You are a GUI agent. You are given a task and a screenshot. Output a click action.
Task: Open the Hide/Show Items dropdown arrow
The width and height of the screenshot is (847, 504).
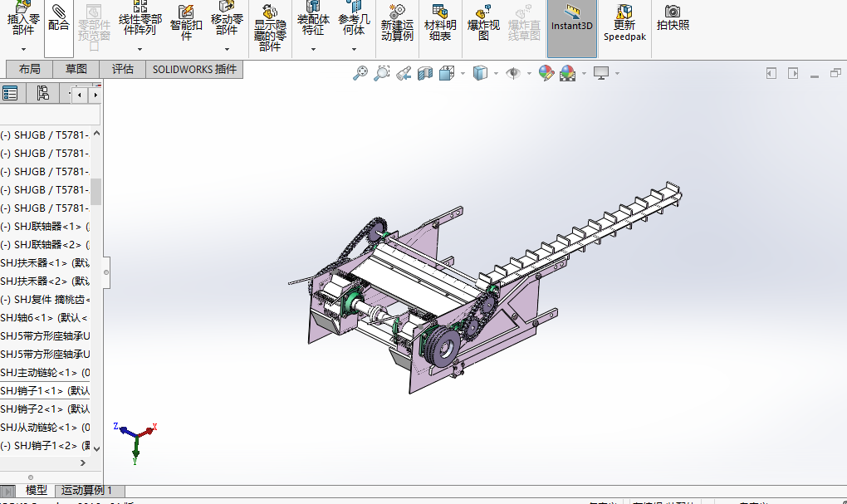[x=529, y=73]
